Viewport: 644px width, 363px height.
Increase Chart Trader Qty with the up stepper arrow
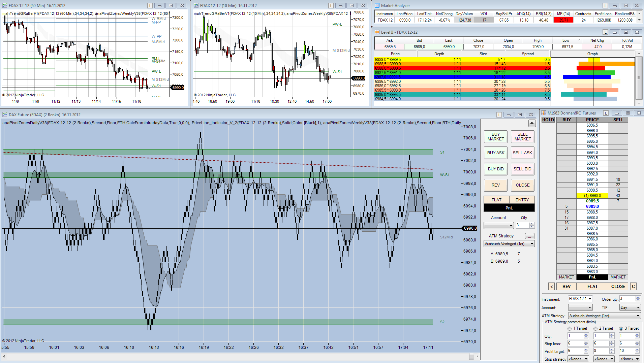point(532,224)
